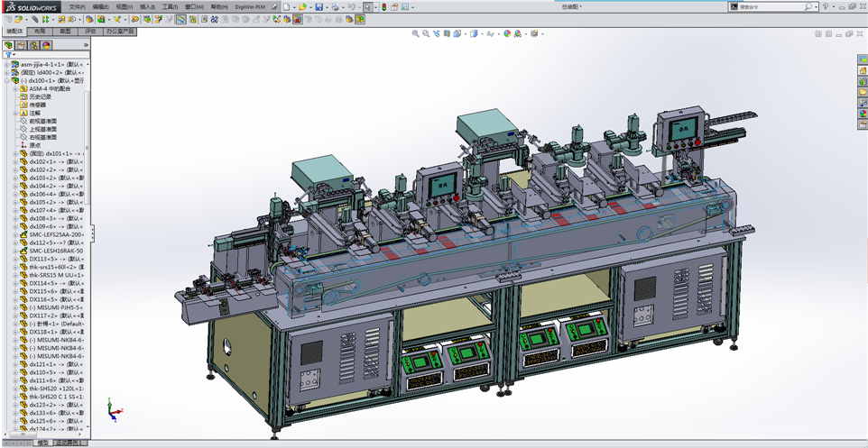Select the 前视基准面 plane in tree
Viewport: 868px width, 448px height.
[42, 121]
